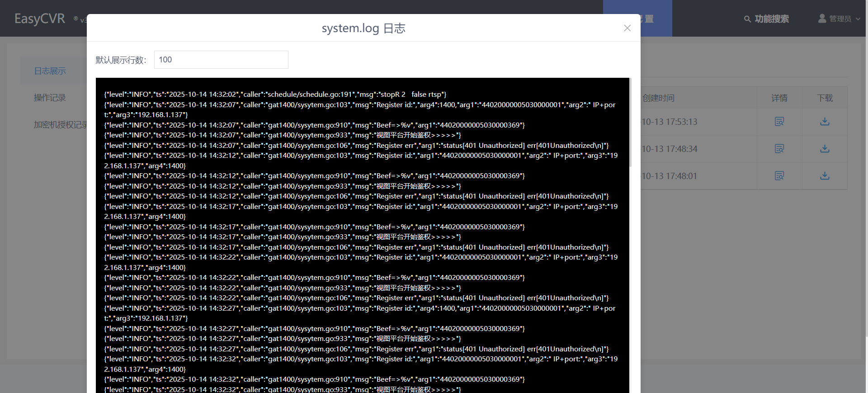Close the system.log dialog with the X

tap(627, 28)
